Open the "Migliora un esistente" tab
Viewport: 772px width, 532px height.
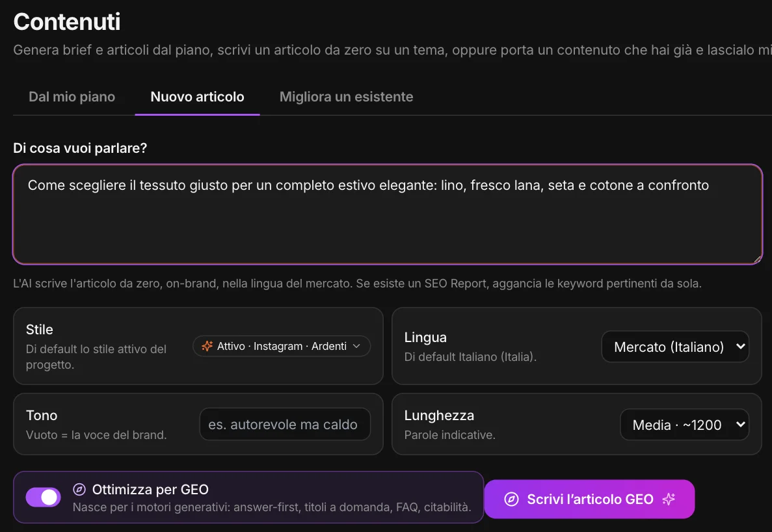[346, 97]
